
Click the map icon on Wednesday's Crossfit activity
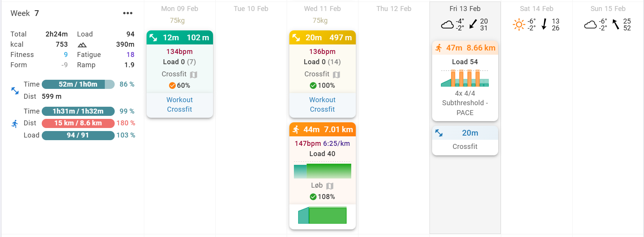click(x=336, y=75)
